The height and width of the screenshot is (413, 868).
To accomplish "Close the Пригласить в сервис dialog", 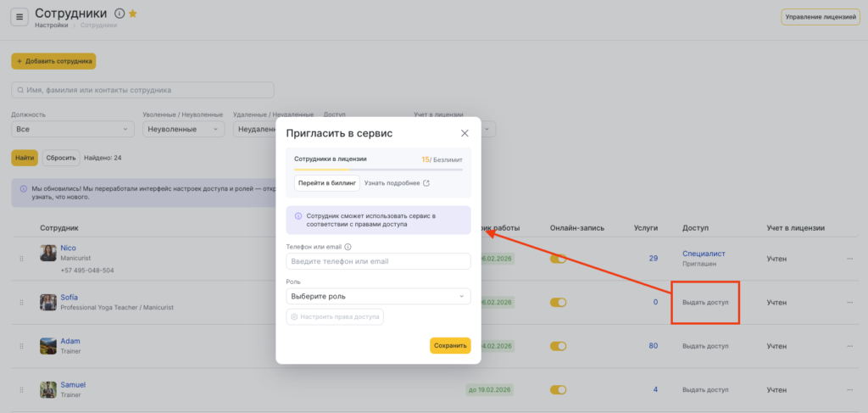I will 465,133.
